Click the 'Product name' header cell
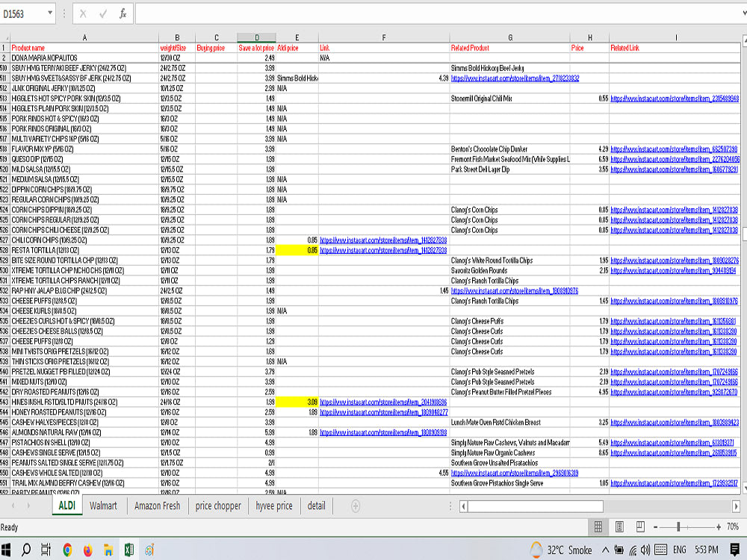747x560 pixels. point(84,48)
